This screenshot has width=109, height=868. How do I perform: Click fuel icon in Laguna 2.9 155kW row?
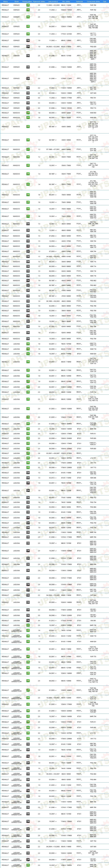pos(28,453)
